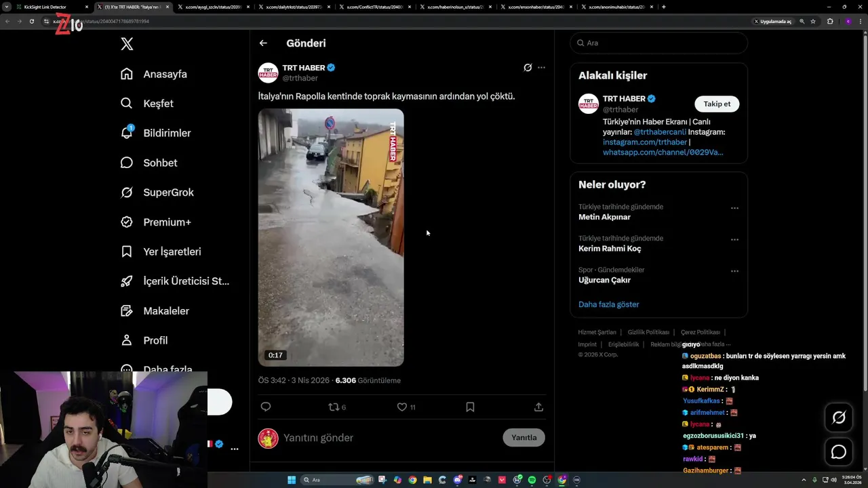868x488 pixels.
Task: Open Hizmet Şartları footer link
Action: pos(597,332)
